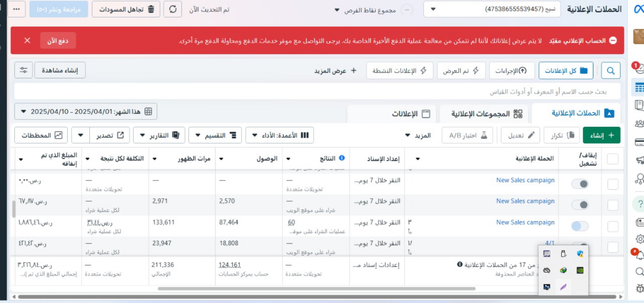
Task: Open the الأعمدة: الأداء columns dropdown
Action: (280, 135)
